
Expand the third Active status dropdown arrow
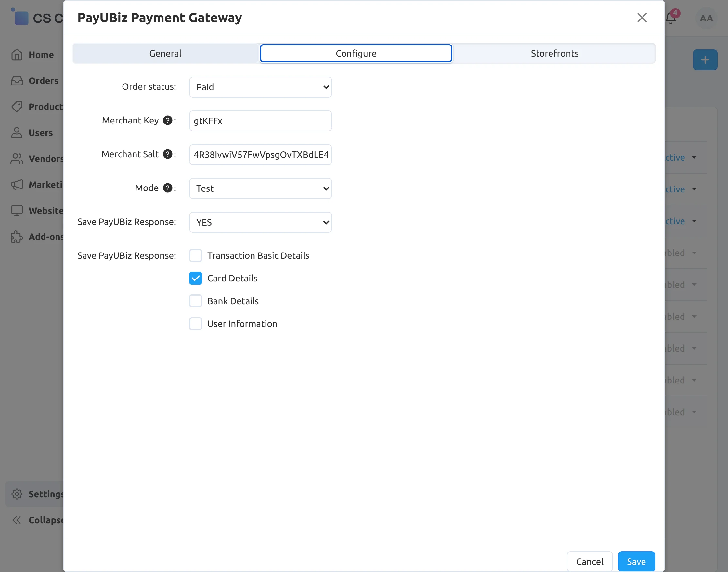point(694,221)
